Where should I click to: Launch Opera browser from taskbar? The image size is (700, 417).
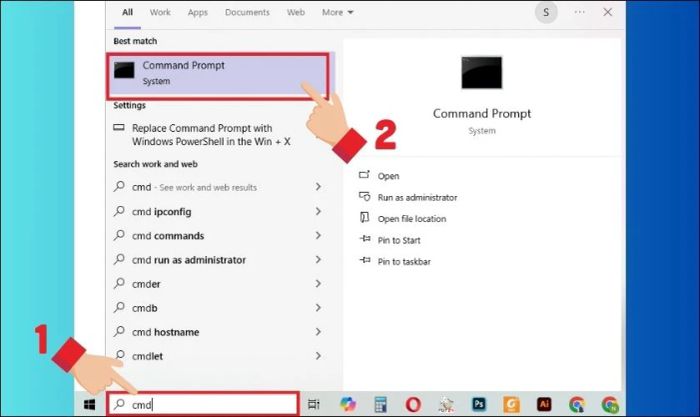[x=413, y=404]
